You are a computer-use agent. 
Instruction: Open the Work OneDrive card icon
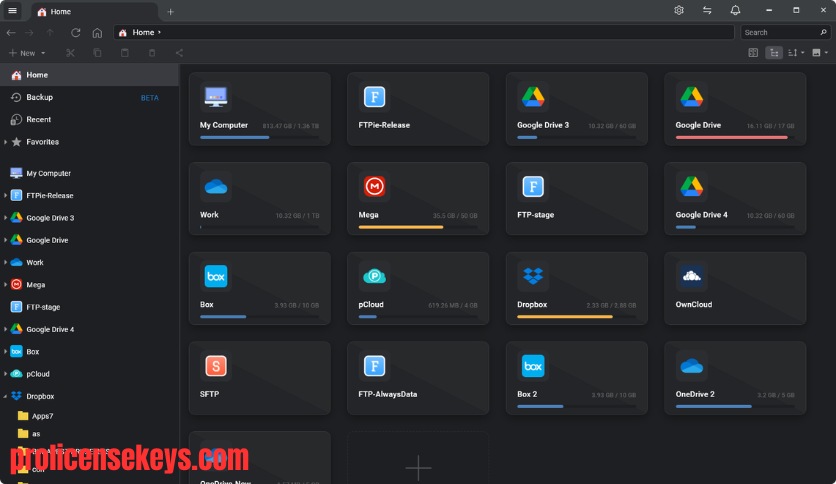tap(215, 187)
